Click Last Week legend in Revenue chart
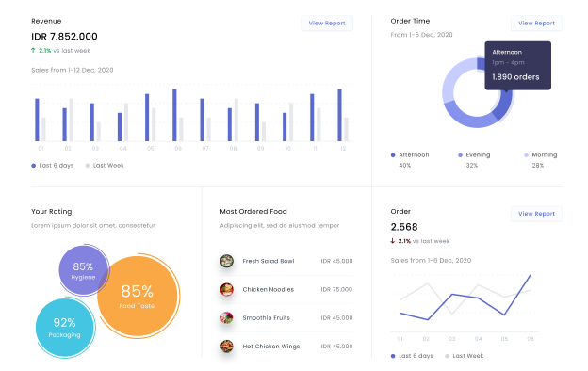 [x=105, y=166]
